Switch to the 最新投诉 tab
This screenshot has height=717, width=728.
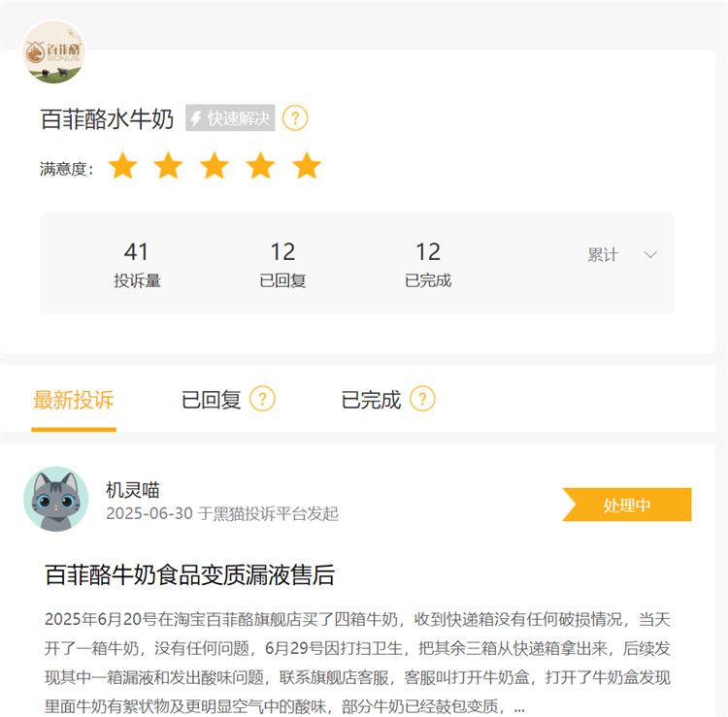pos(74,400)
